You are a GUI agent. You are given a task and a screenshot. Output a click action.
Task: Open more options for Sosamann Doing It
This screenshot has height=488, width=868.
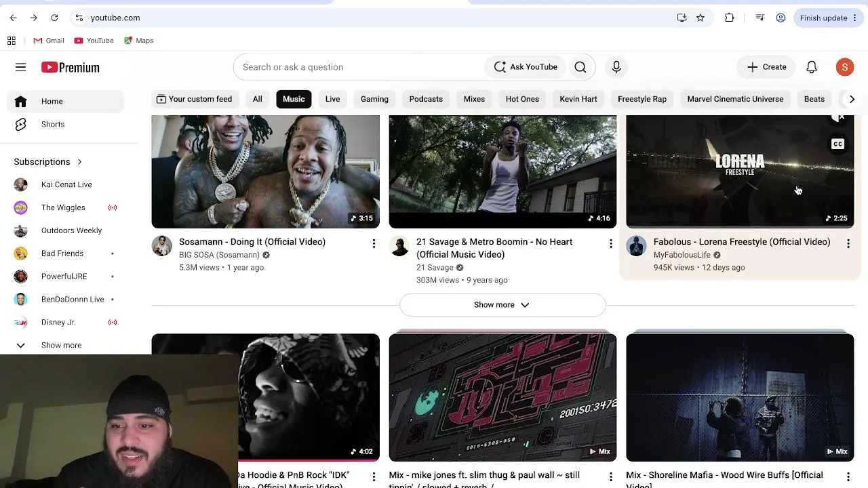point(374,243)
